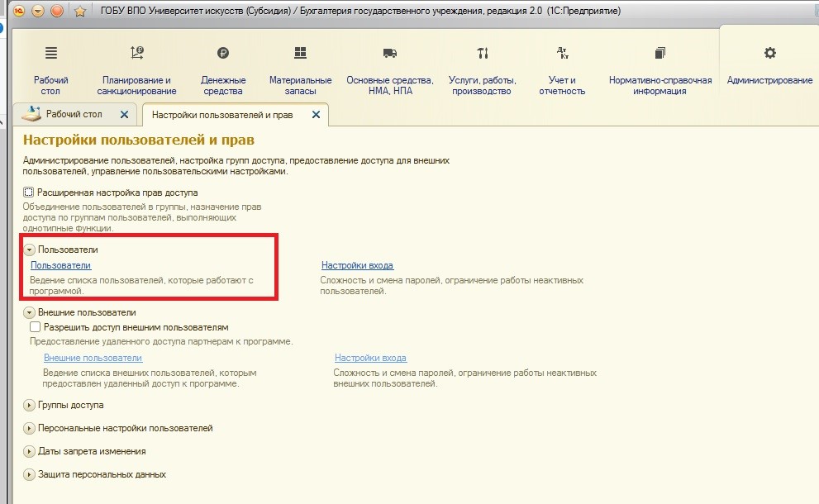Enable Расширенная настройка прав доступа checkbox
This screenshot has height=504, width=819.
coord(28,193)
